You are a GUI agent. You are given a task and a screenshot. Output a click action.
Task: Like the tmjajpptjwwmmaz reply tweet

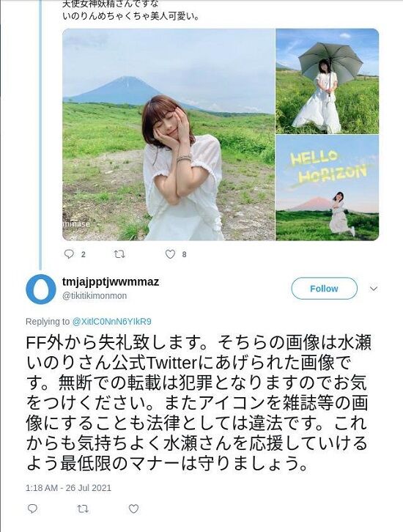[133, 509]
